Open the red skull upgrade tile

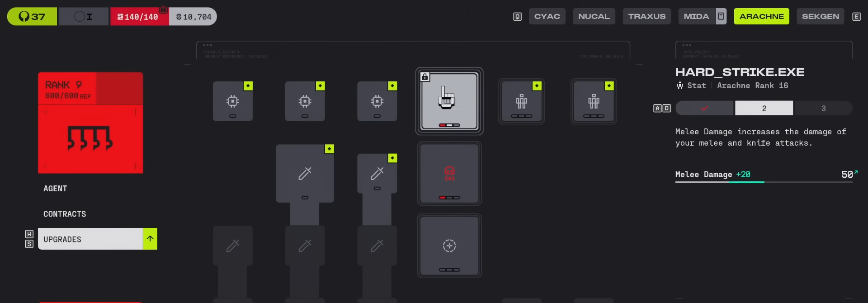click(449, 174)
